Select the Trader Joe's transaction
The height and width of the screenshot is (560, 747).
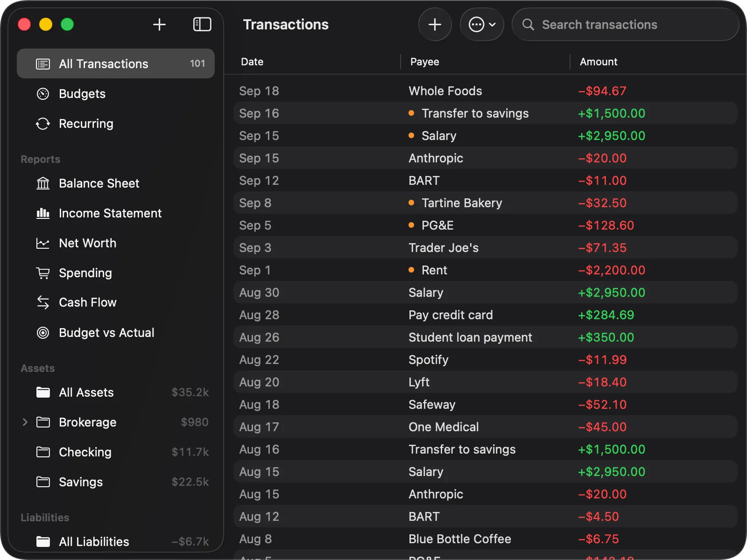486,248
